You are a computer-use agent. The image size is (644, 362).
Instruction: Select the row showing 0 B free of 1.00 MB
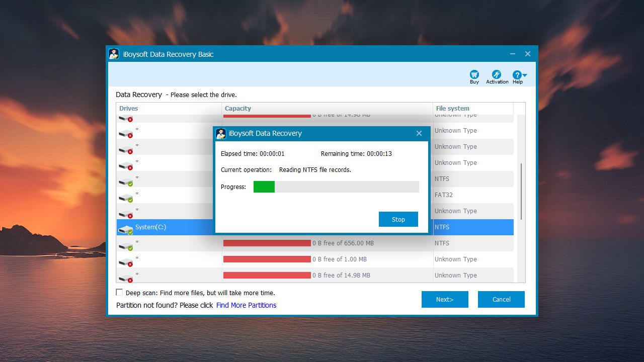(315, 259)
